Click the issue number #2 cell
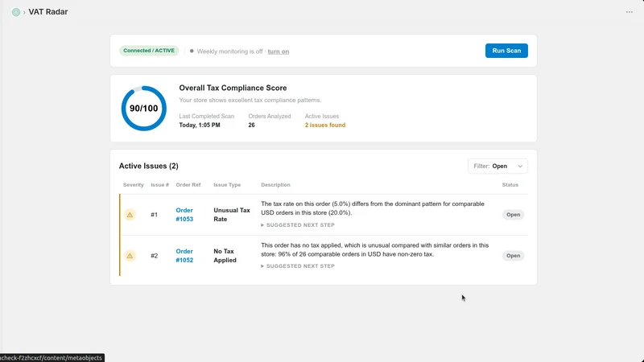The image size is (644, 362). click(154, 256)
